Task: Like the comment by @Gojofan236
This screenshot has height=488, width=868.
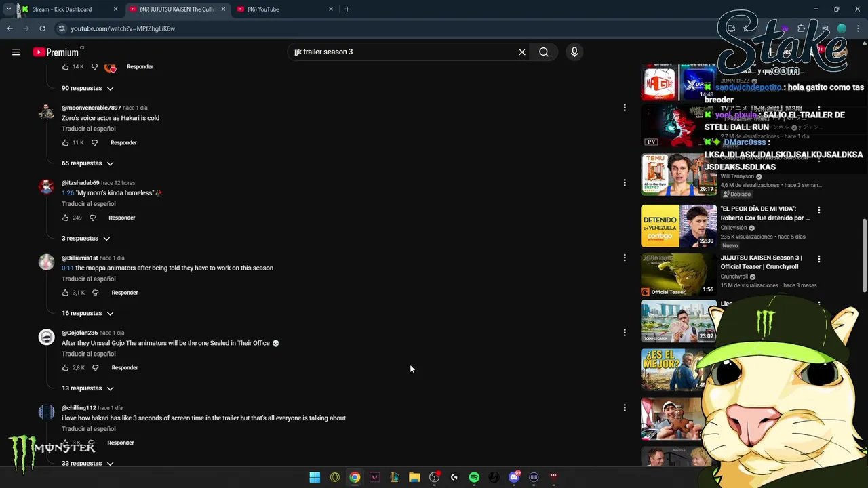Action: (x=65, y=368)
